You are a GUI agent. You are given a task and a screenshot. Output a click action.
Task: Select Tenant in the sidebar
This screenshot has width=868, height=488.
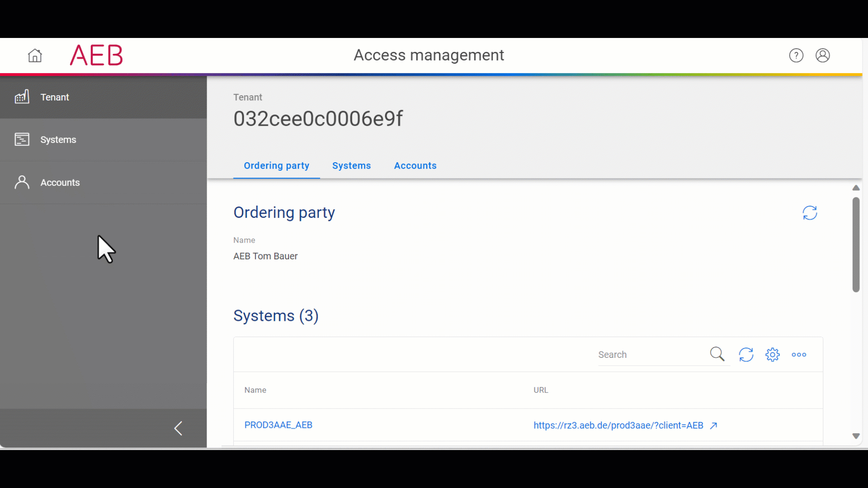tap(55, 97)
